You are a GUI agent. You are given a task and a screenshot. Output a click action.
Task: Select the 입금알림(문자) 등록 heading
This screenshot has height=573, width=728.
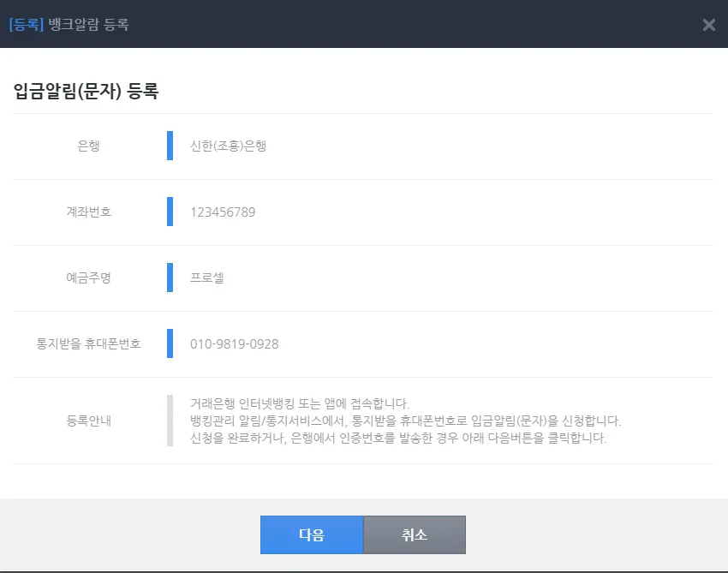coord(87,92)
